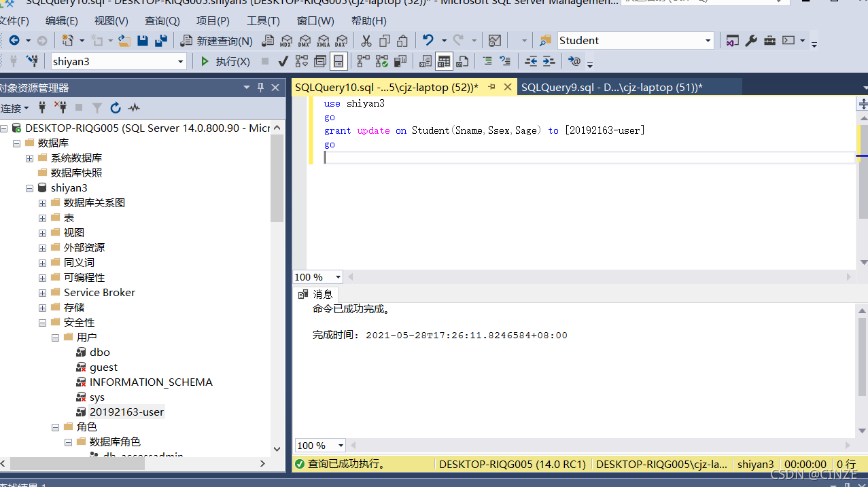
Task: Expand the 表 folder
Action: (42, 218)
